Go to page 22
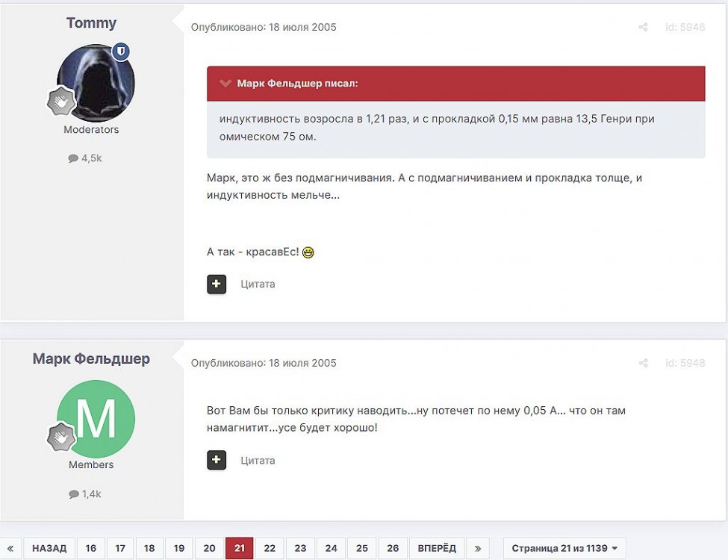The width and height of the screenshot is (728, 560). coord(270,548)
